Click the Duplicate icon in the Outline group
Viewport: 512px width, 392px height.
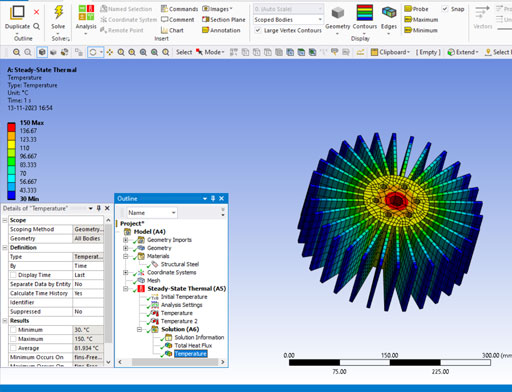click(17, 13)
